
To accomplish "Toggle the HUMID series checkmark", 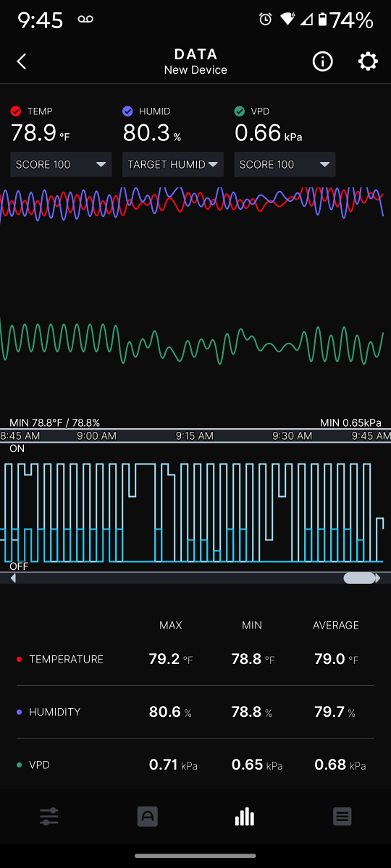I will tap(127, 111).
